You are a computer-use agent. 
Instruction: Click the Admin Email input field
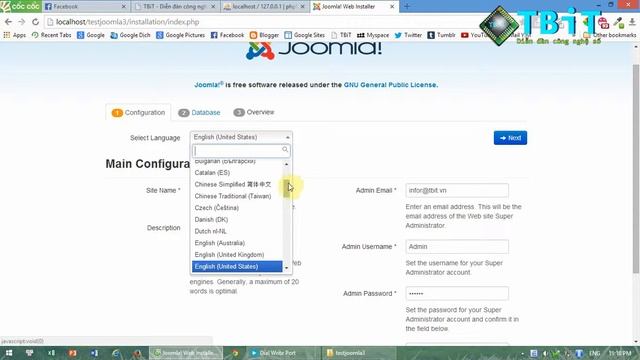coord(457,191)
